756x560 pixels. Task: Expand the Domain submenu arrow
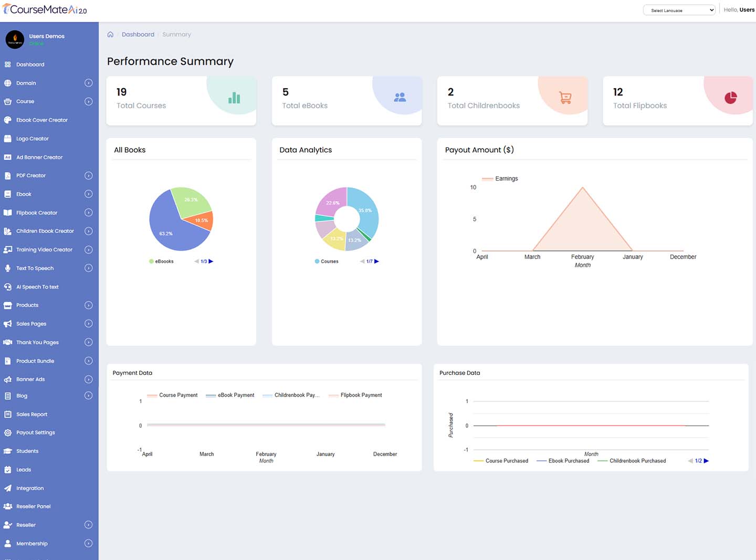(88, 83)
